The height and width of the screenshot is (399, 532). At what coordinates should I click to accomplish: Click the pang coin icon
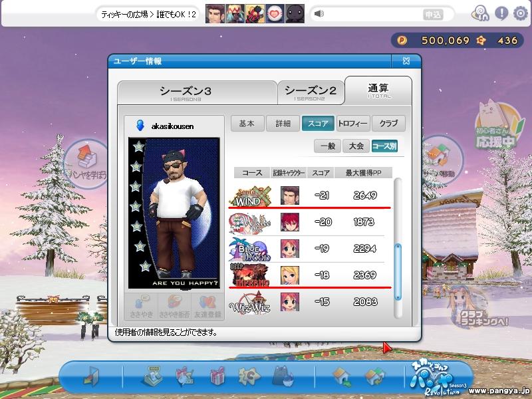click(x=402, y=41)
